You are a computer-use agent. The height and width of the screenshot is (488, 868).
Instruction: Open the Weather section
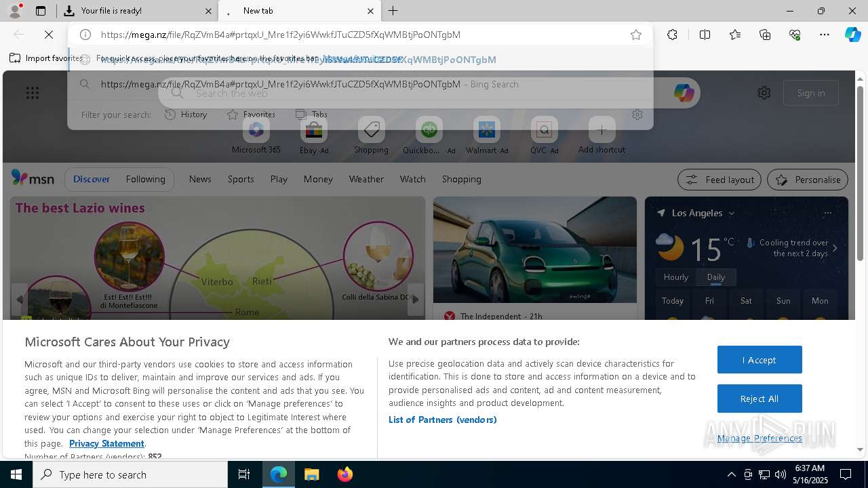[366, 179]
